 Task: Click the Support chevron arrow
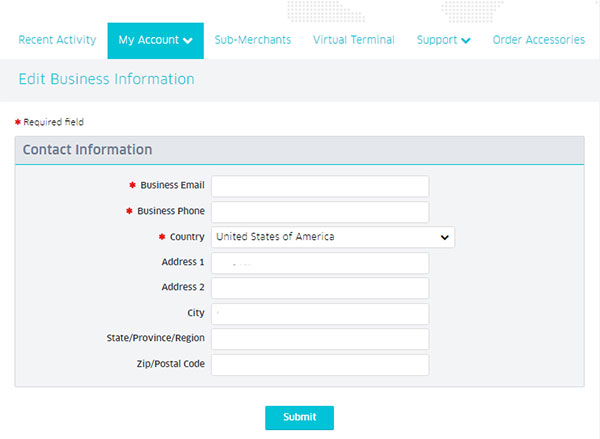click(466, 40)
